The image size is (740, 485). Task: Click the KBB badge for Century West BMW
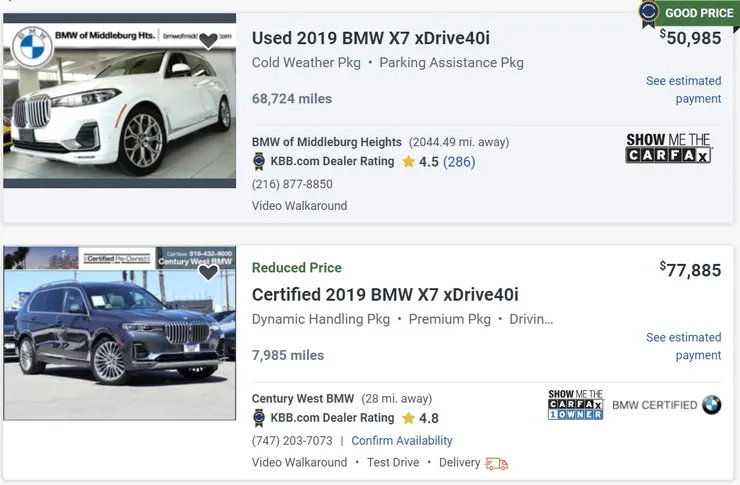(x=259, y=418)
